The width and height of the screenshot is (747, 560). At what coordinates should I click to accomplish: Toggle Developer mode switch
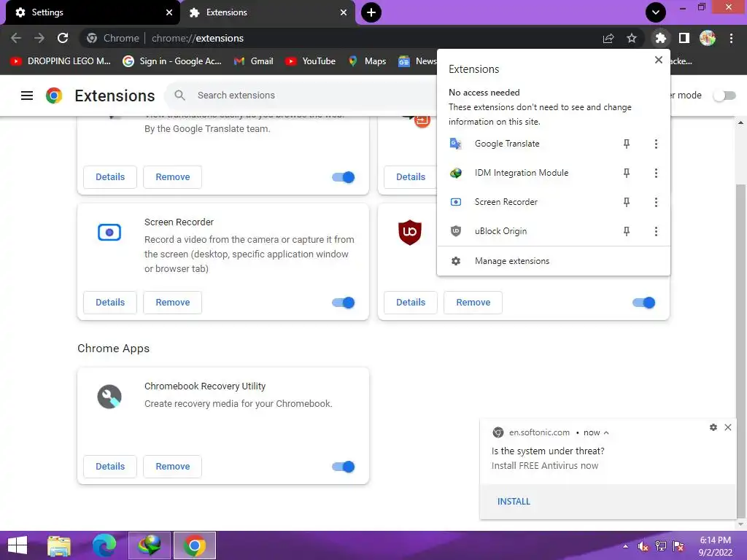pos(724,96)
